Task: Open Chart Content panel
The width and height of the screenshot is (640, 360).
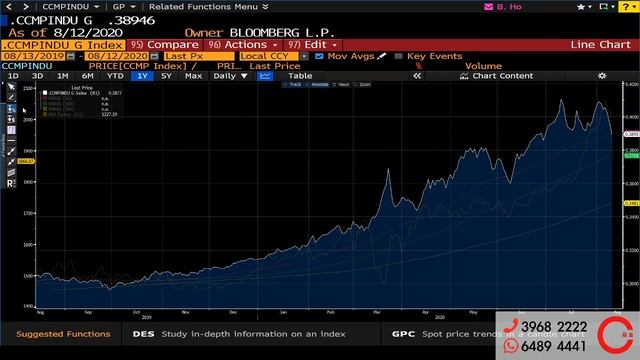Action: 496,76
